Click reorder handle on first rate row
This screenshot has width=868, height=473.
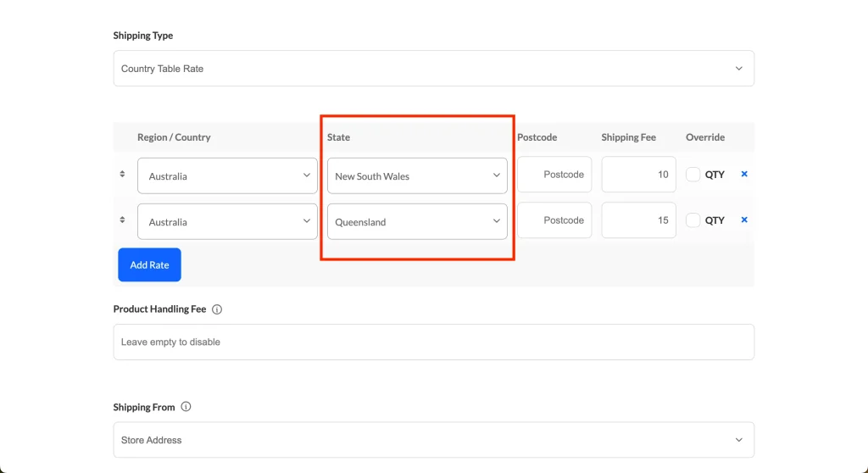122,175
